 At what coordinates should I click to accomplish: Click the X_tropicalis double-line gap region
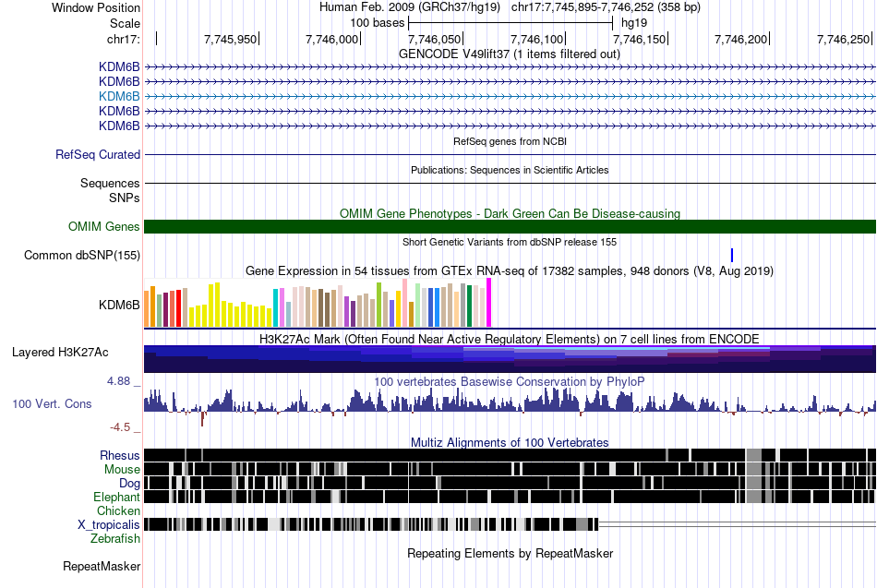[x=738, y=524]
